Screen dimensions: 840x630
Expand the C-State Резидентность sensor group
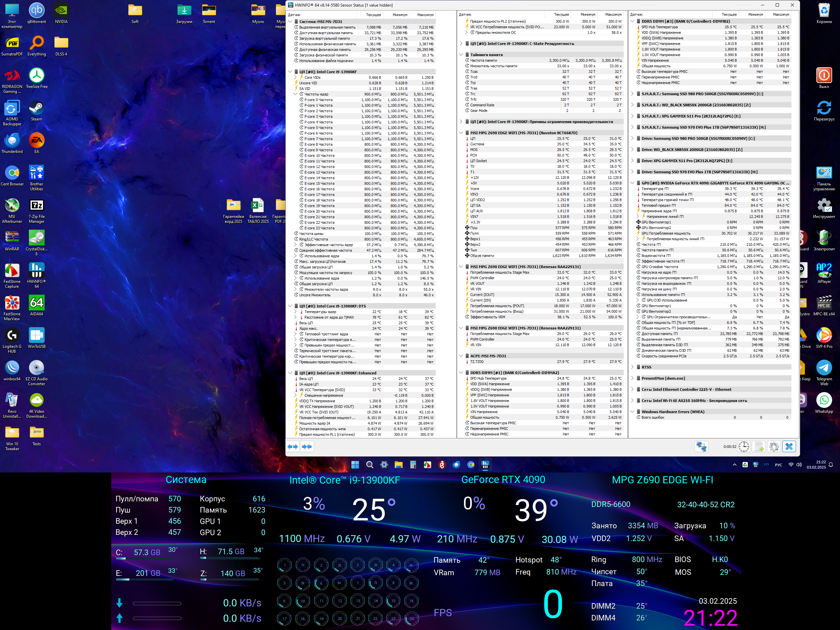(461, 44)
